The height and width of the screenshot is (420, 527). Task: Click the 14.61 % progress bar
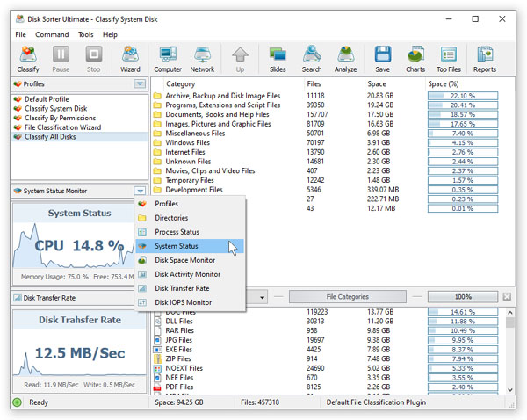pos(463,312)
